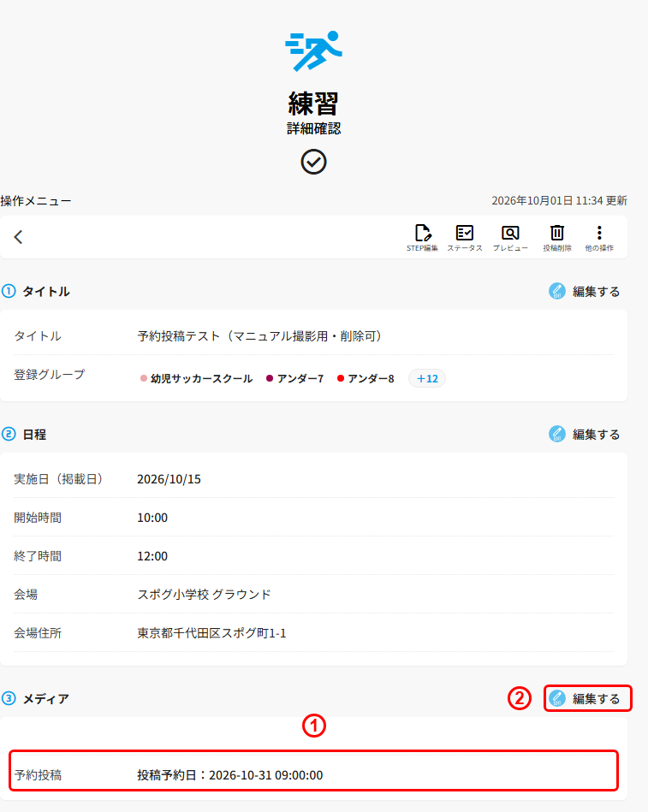Screen dimensions: 648x812
Task: Click 投稿予約日：2026-10-31 09:00:00 text
Action: (x=230, y=775)
